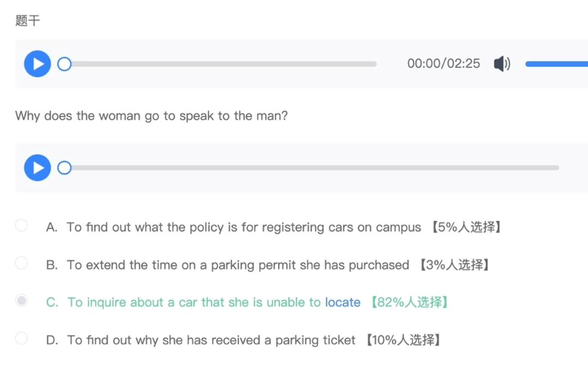The image size is (588, 367).
Task: Click the question text "Why does the woman go..."
Action: pos(151,116)
